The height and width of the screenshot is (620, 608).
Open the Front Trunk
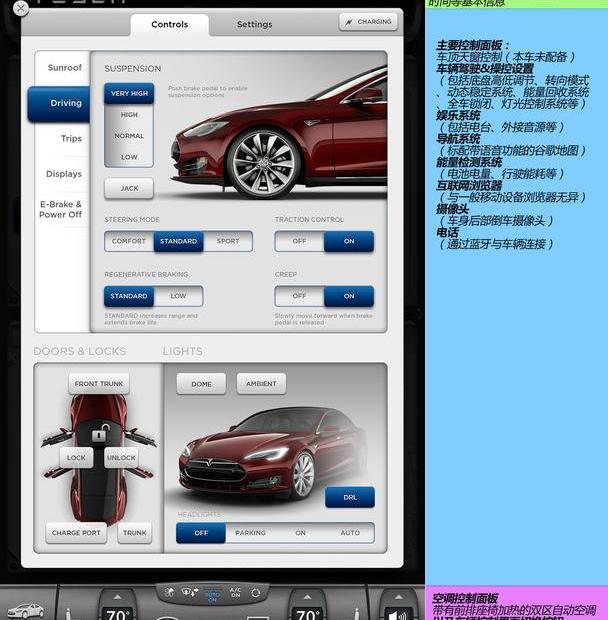click(99, 384)
